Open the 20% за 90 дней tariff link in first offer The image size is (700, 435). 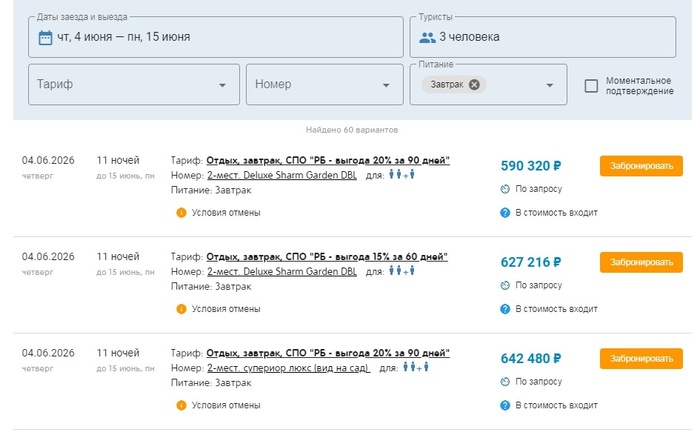tap(328, 160)
